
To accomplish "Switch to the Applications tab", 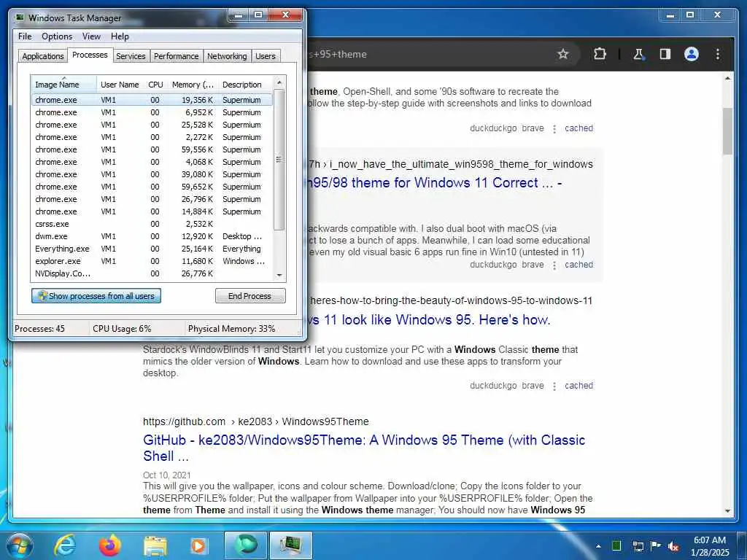I will (43, 56).
